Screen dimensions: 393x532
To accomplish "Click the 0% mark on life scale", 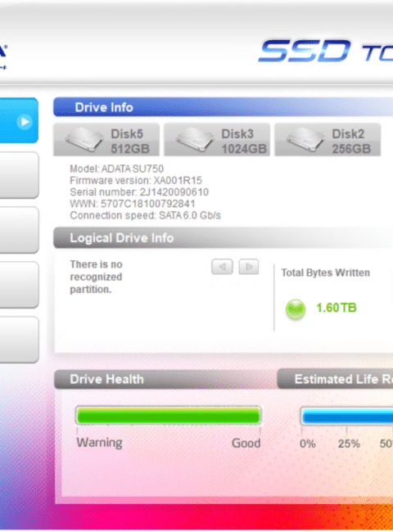I will click(308, 444).
